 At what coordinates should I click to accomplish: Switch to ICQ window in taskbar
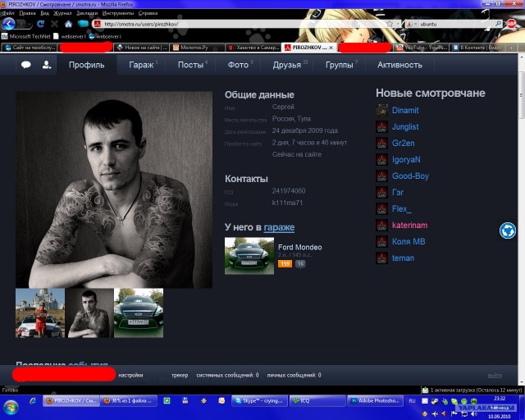click(317, 400)
